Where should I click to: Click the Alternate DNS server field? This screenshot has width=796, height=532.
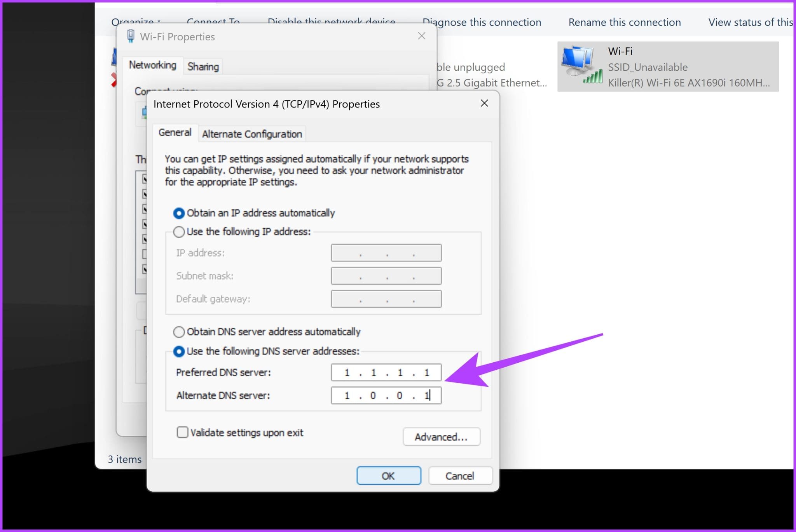(x=386, y=395)
